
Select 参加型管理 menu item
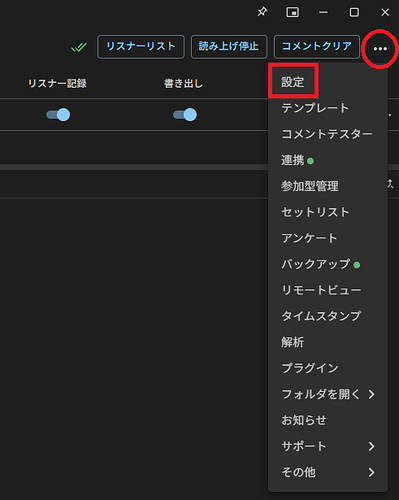click(328, 186)
